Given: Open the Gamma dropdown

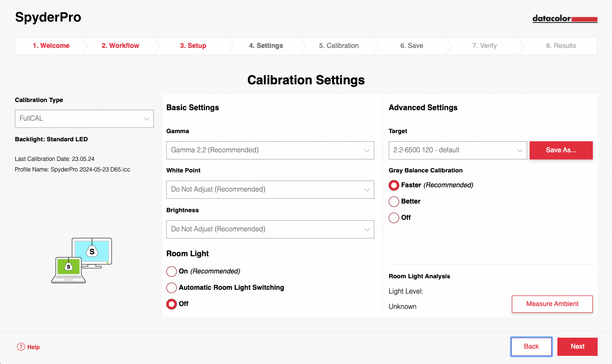Looking at the screenshot, I should (270, 150).
